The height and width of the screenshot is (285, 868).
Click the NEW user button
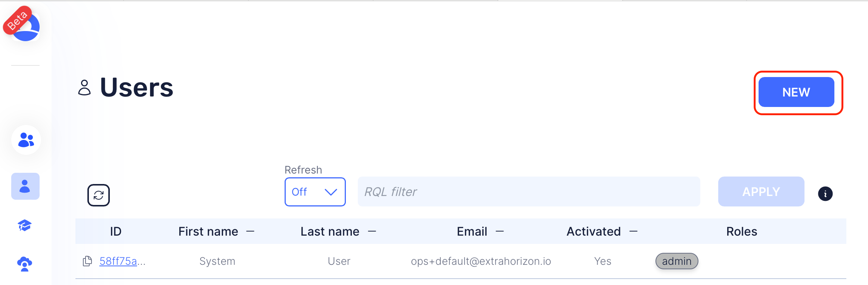[796, 92]
